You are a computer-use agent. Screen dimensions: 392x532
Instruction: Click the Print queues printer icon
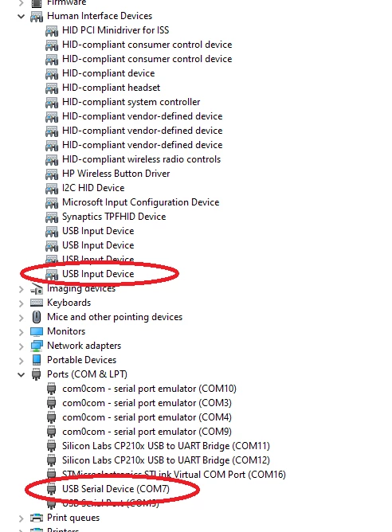click(x=37, y=518)
